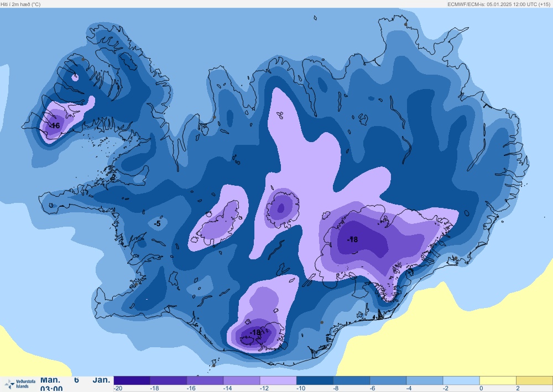Select the -20 to -18 darkest purple legend swatch
The height and width of the screenshot is (392, 553).
(132, 380)
